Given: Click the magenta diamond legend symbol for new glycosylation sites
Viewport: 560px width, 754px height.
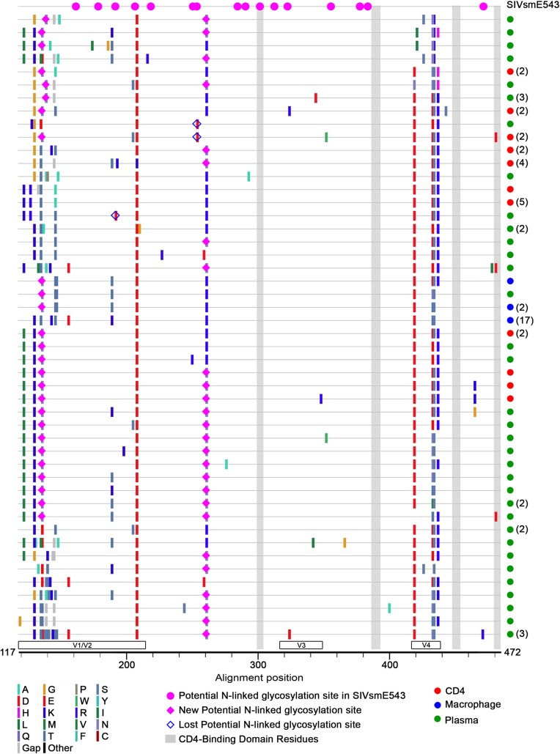Looking at the screenshot, I should tap(170, 710).
